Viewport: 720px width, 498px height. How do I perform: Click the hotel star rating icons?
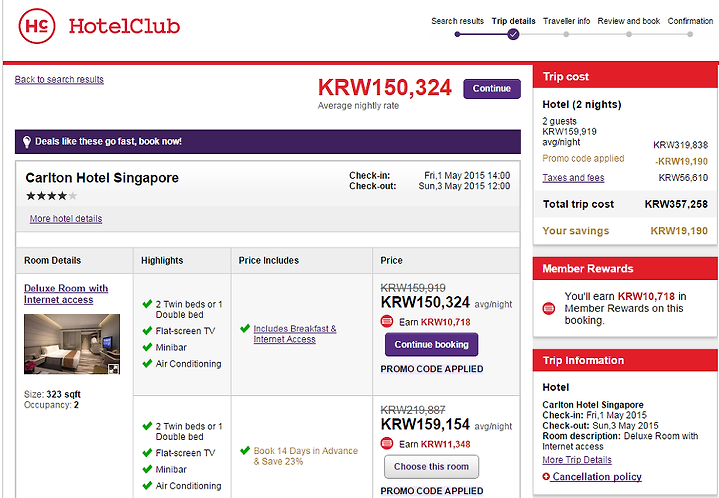point(51,196)
